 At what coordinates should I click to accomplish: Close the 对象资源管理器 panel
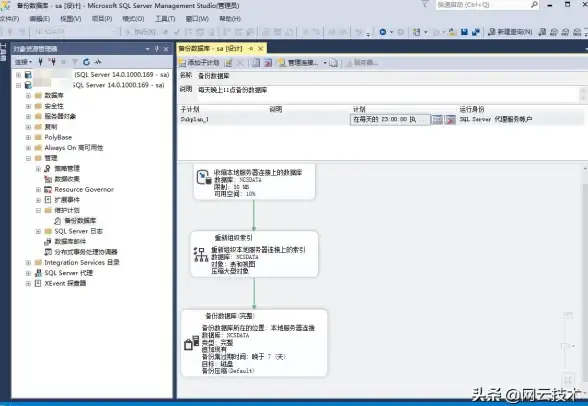pyautogui.click(x=166, y=49)
